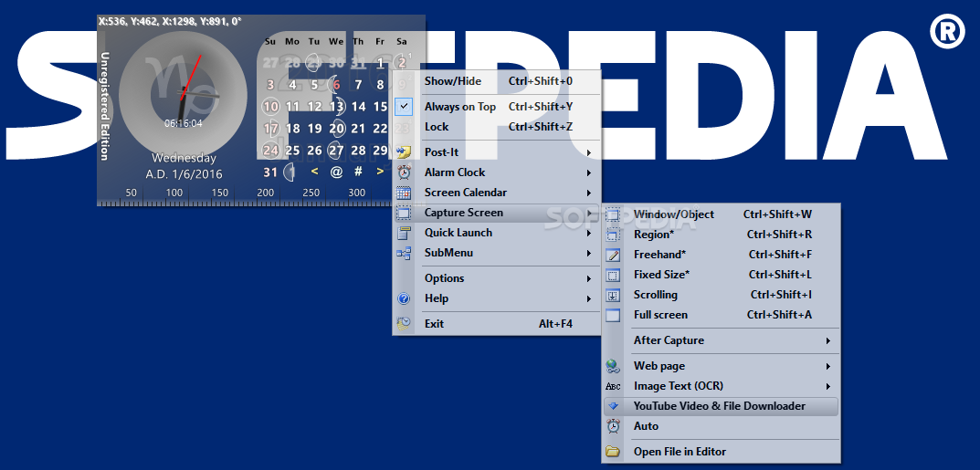This screenshot has width=980, height=470.
Task: Click the Unregistered Edition vertical label
Action: pyautogui.click(x=105, y=106)
